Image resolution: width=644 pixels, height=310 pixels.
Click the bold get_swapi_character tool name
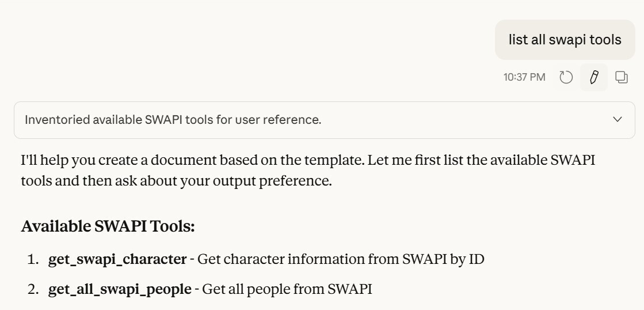tap(117, 259)
